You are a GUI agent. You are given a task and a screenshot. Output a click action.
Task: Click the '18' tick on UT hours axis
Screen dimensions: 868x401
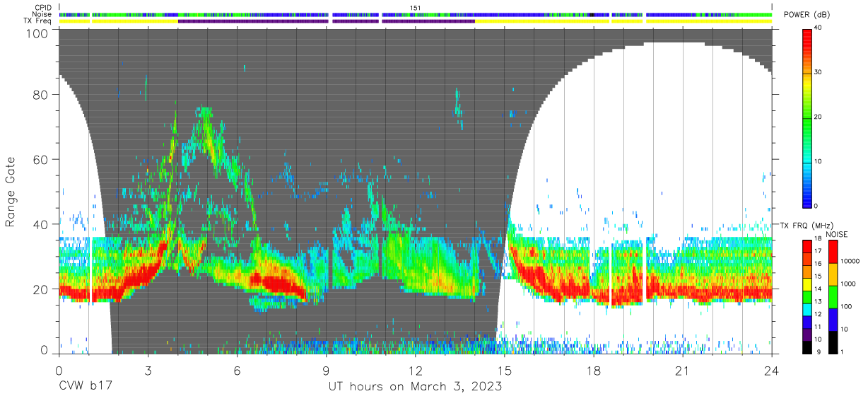pyautogui.click(x=594, y=371)
